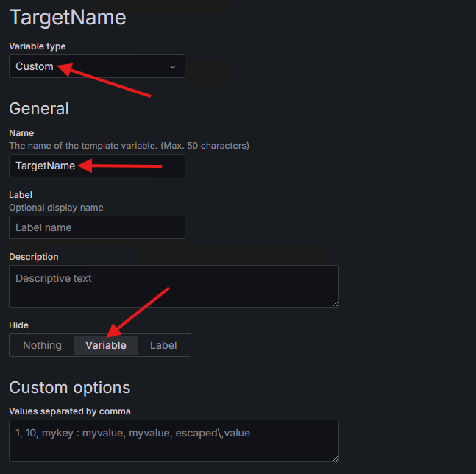The height and width of the screenshot is (474, 476).
Task: Click the custom values comma-separated text area
Action: (174, 440)
